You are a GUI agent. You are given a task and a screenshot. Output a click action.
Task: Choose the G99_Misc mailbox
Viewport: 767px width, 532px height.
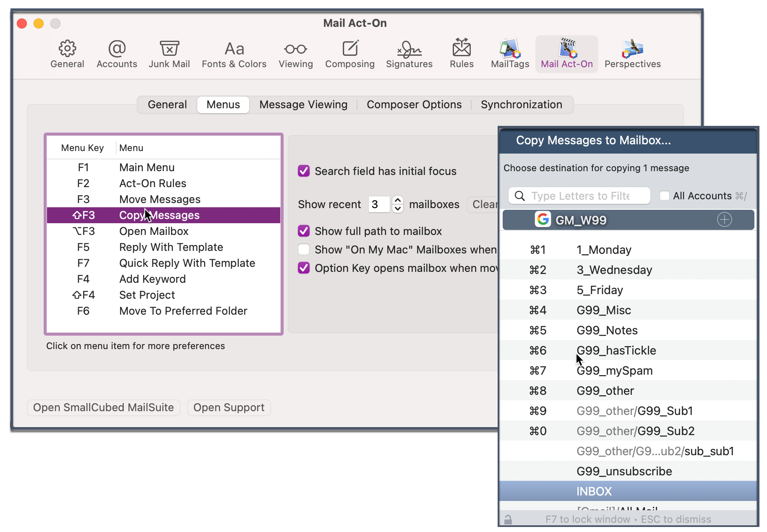point(628,310)
